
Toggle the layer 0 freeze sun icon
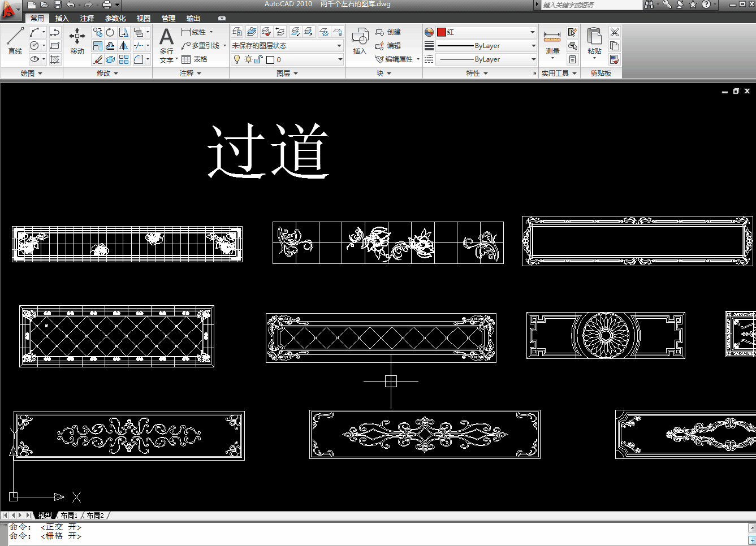pyautogui.click(x=248, y=59)
